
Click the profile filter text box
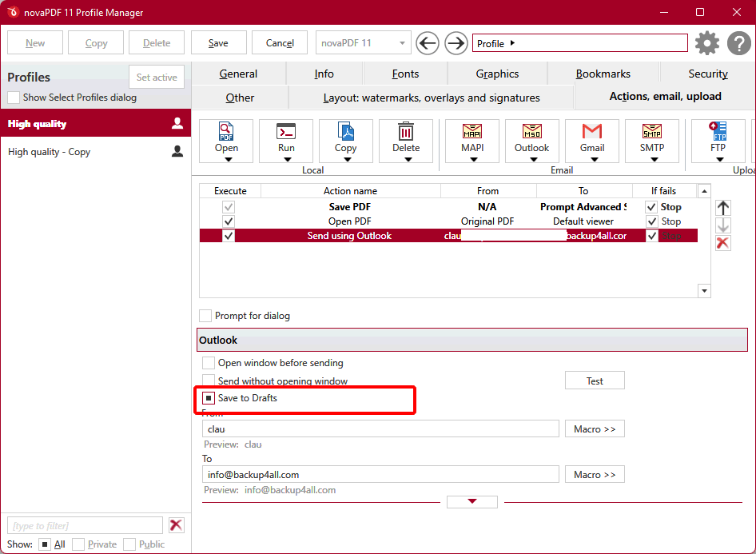(x=86, y=525)
